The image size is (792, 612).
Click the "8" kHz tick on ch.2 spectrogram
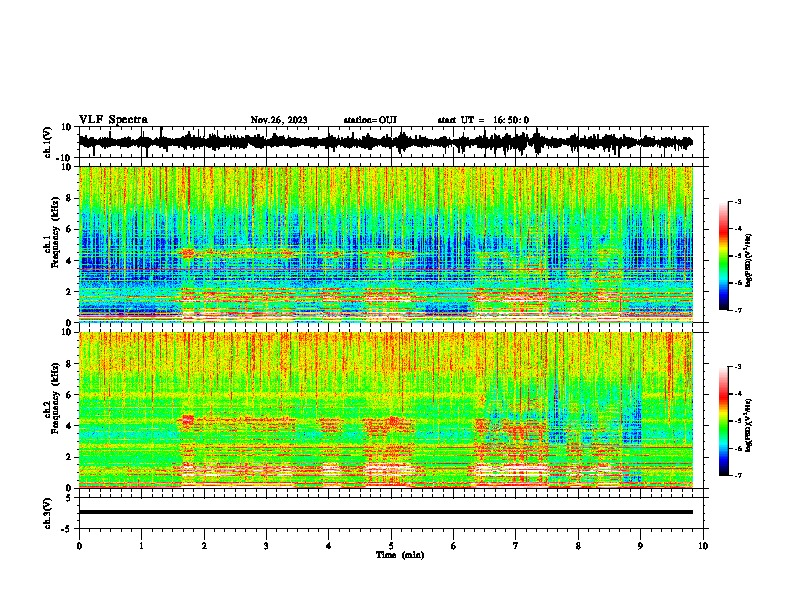pyautogui.click(x=69, y=364)
